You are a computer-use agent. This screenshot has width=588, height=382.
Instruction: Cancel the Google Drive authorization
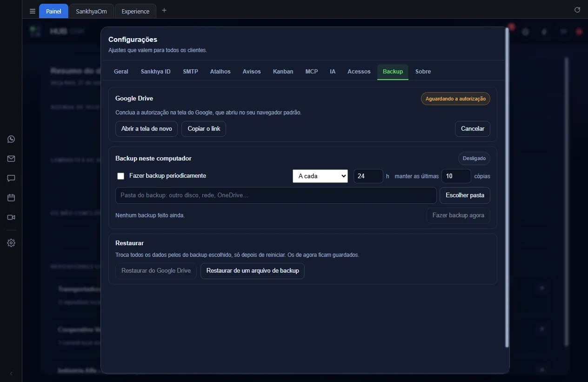click(472, 129)
